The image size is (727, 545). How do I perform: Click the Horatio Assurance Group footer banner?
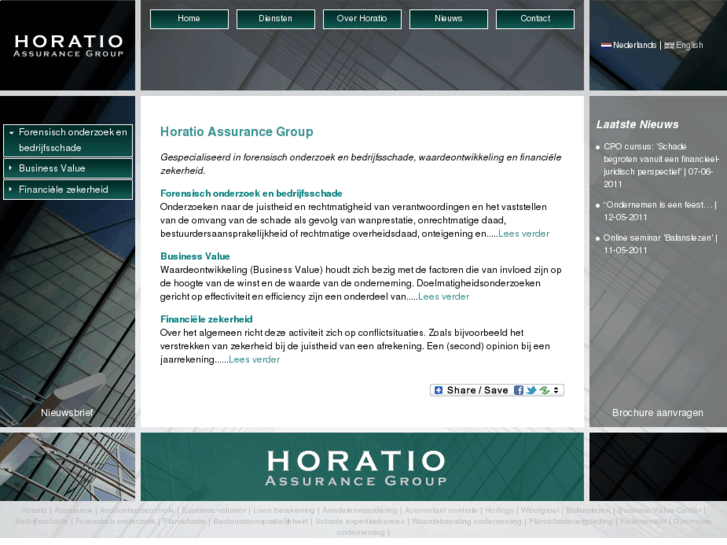click(362, 467)
